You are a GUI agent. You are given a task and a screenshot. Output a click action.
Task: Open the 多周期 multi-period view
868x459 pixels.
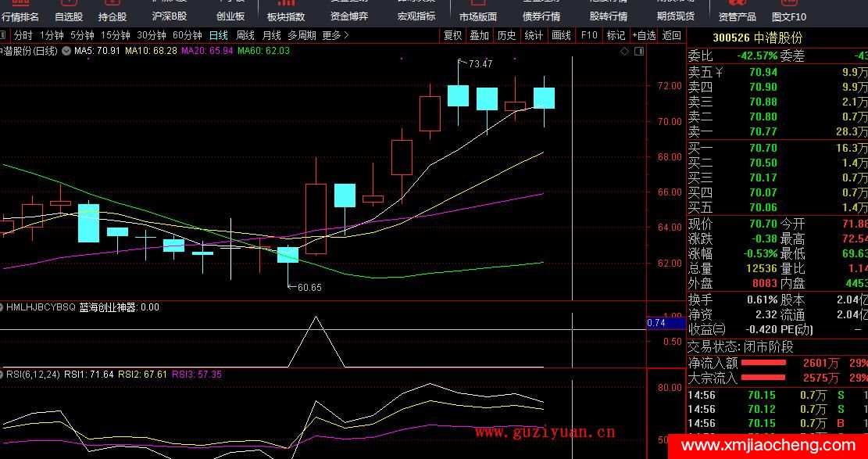pyautogui.click(x=302, y=35)
